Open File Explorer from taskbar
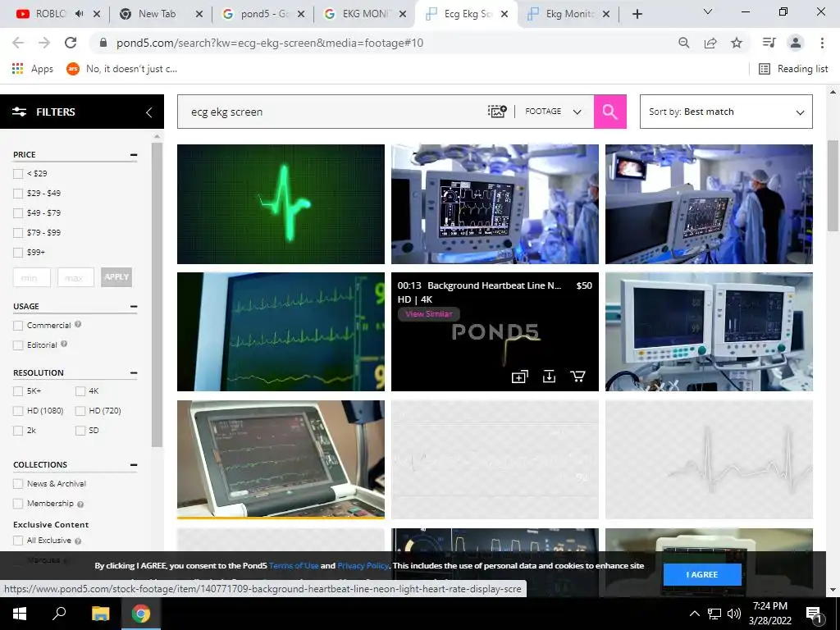This screenshot has height=630, width=840. (100, 614)
